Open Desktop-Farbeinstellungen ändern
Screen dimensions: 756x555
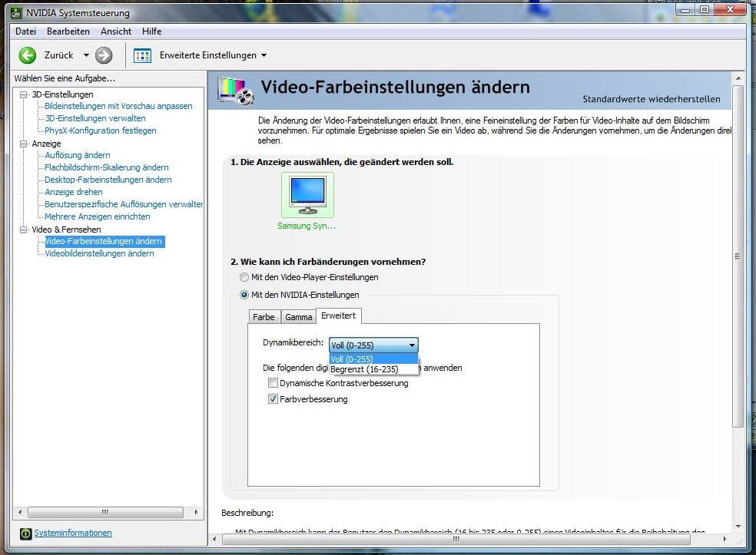(x=108, y=180)
